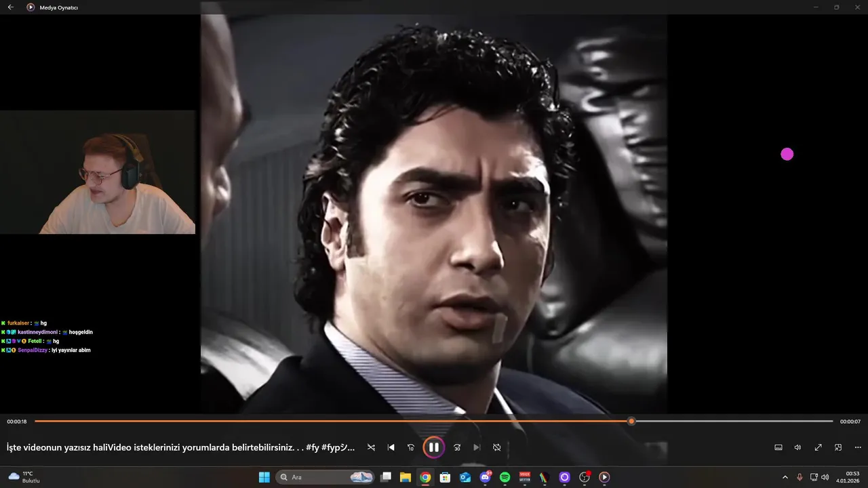The height and width of the screenshot is (488, 868).
Task: Click the streamer webcam overlay
Action: (98, 172)
